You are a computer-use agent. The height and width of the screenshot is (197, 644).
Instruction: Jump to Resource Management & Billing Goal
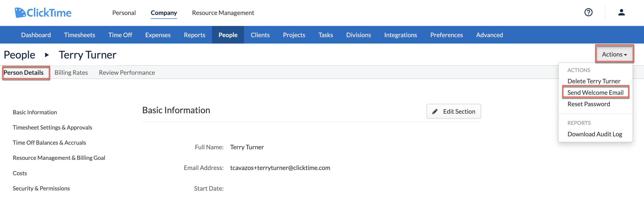tap(59, 158)
